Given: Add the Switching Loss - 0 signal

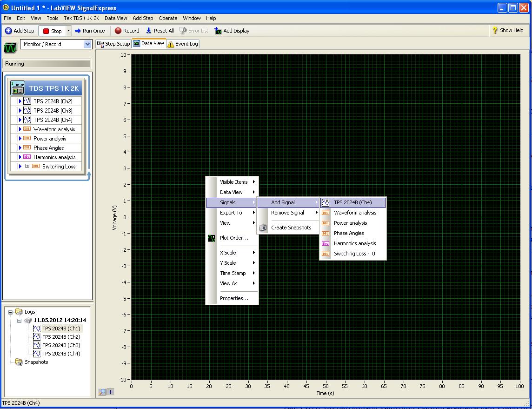Looking at the screenshot, I should pos(353,254).
